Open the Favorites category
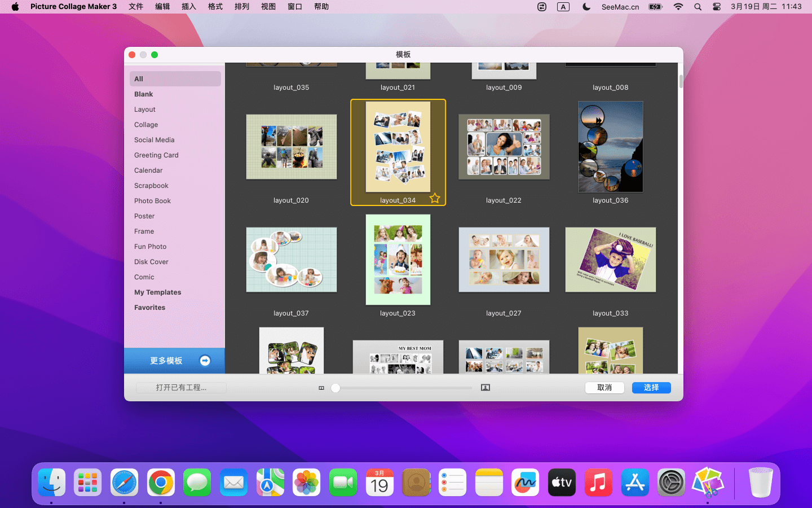Image resolution: width=812 pixels, height=508 pixels. pyautogui.click(x=175, y=308)
